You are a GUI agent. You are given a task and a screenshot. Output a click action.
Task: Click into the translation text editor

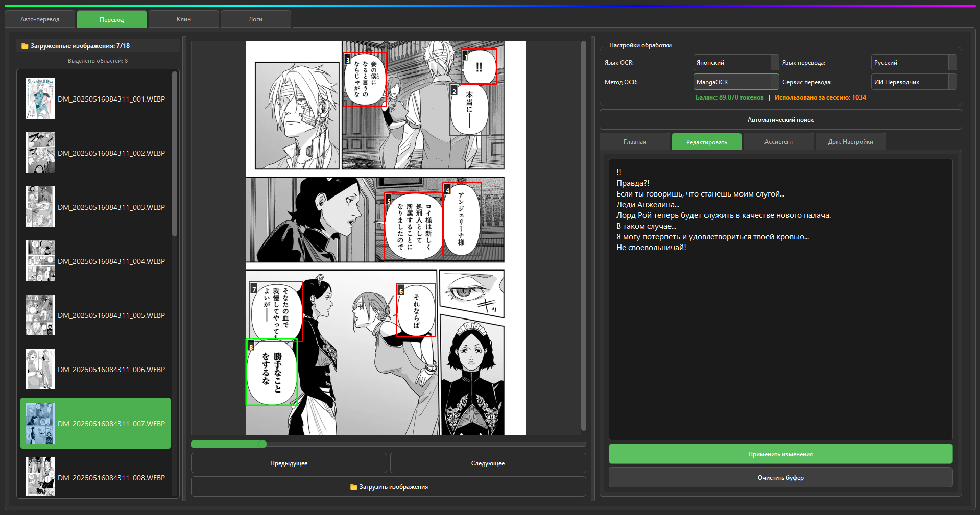click(x=780, y=332)
